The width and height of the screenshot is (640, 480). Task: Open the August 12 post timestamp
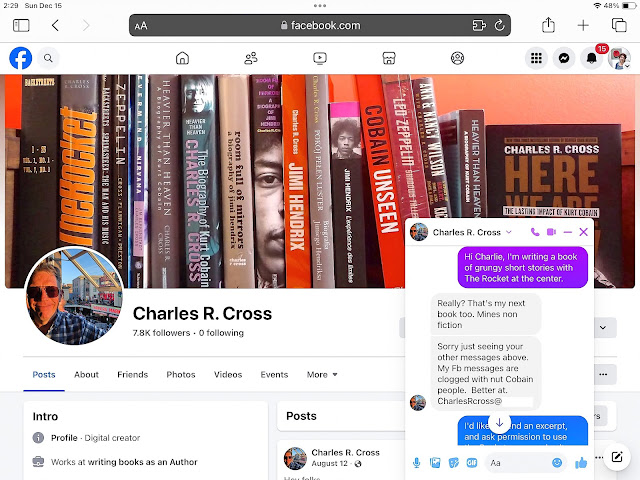[329, 463]
